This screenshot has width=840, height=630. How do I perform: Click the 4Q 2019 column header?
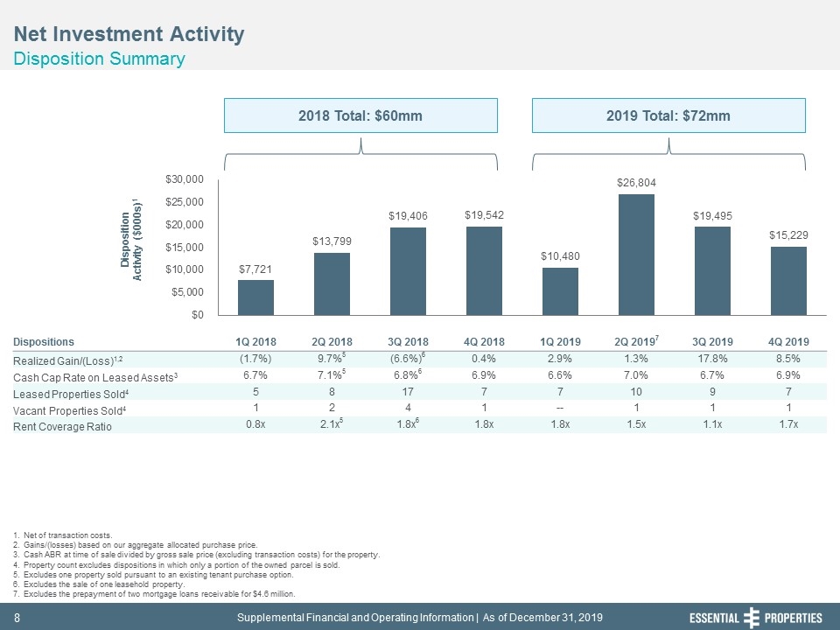coord(788,342)
